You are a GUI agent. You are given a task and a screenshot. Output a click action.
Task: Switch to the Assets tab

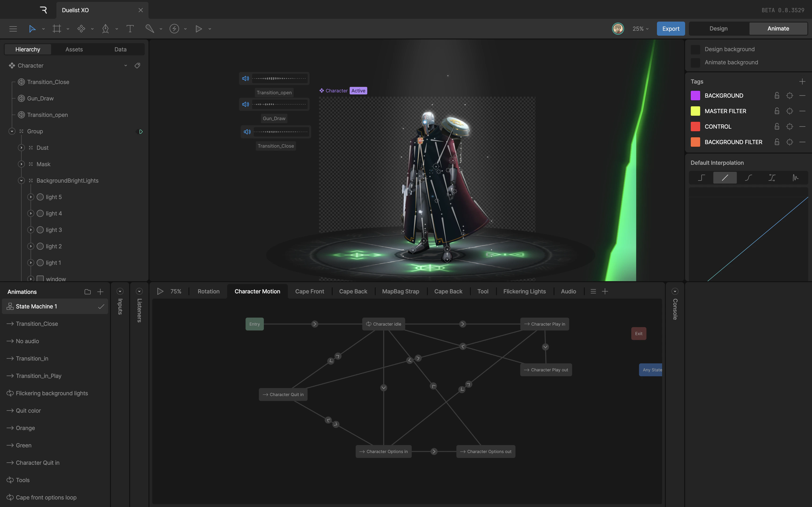click(x=74, y=49)
